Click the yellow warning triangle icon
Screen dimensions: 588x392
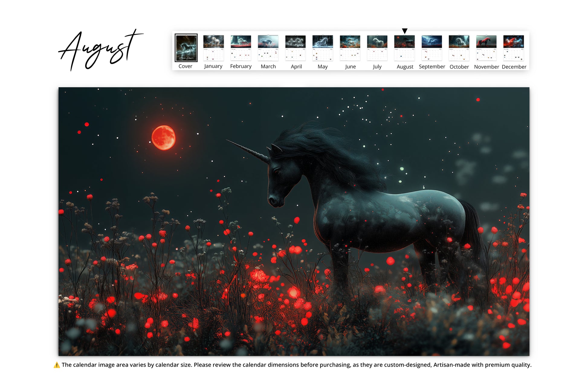point(57,365)
